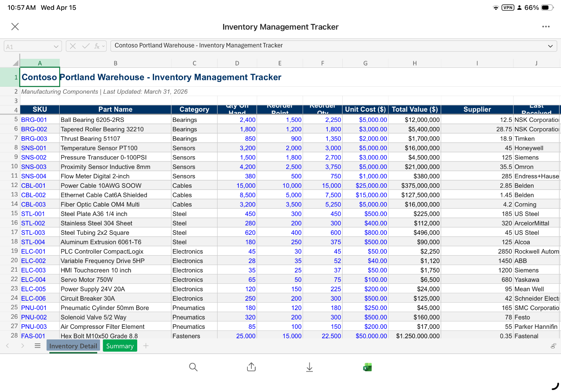Open the three-dot more options menu

tap(546, 27)
